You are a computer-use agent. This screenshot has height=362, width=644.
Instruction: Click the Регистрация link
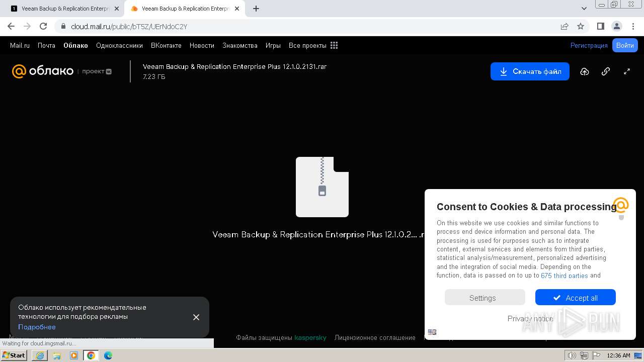tap(589, 45)
